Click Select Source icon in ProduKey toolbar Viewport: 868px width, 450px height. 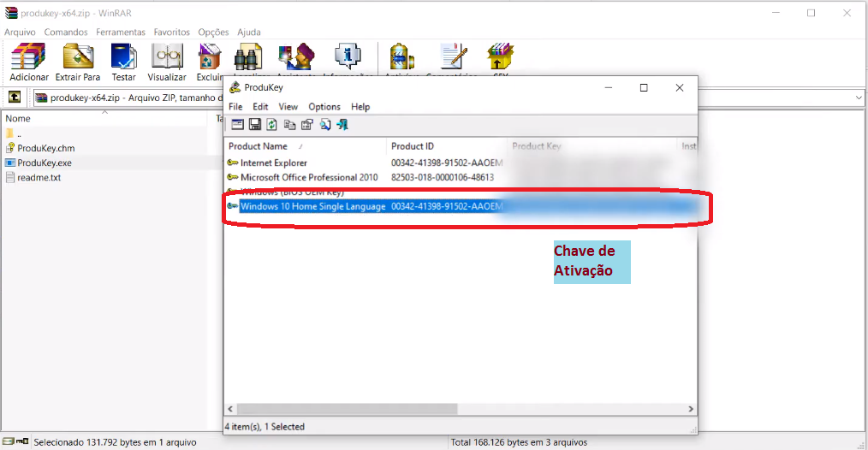point(237,125)
